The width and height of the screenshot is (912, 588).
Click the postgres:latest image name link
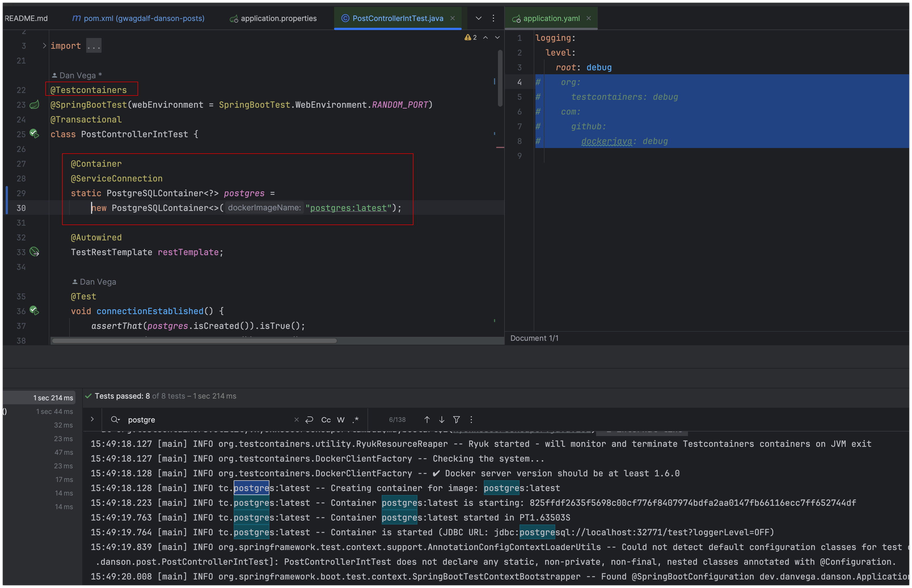(348, 208)
